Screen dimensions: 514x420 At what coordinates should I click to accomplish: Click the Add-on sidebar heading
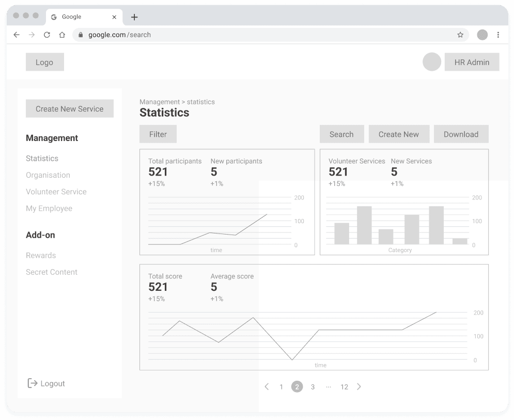pyautogui.click(x=40, y=235)
